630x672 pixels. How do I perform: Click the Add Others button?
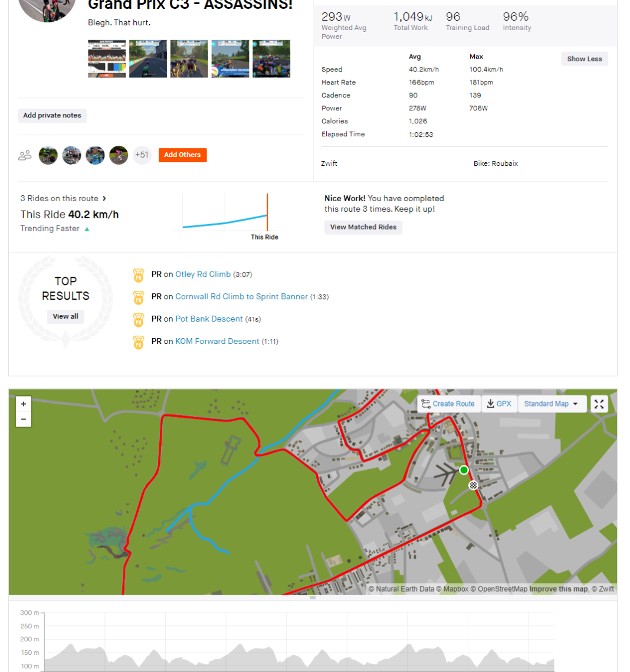coord(182,155)
